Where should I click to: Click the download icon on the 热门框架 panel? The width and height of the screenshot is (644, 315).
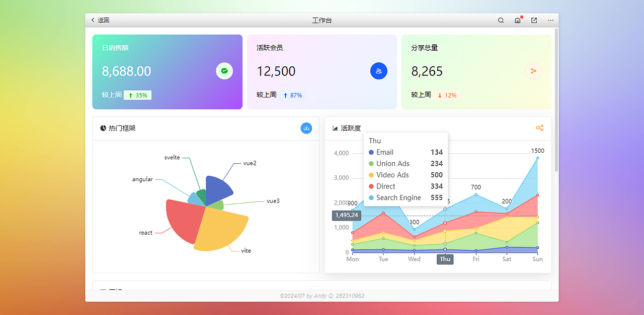(x=306, y=128)
